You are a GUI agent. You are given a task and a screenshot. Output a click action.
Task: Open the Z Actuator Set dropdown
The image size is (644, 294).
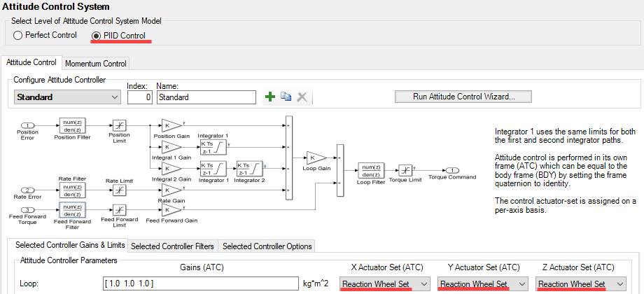point(581,283)
